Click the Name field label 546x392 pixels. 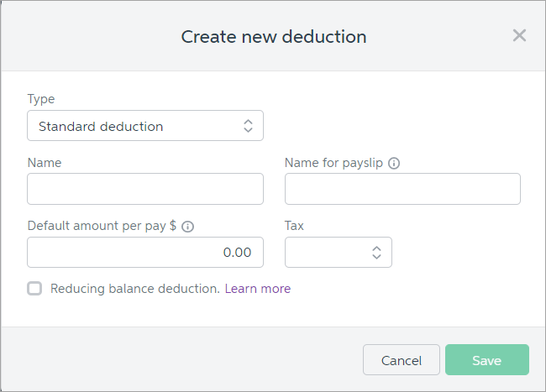[45, 163]
